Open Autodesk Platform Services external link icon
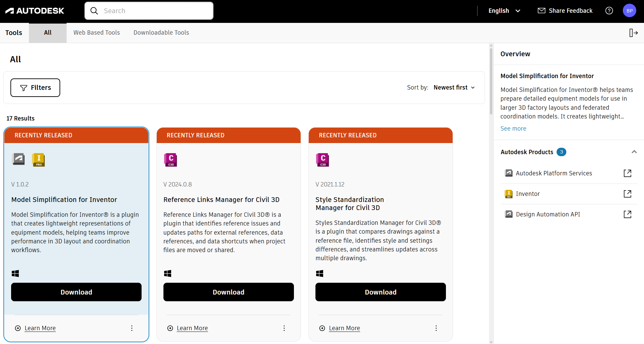The height and width of the screenshot is (344, 644). 628,173
